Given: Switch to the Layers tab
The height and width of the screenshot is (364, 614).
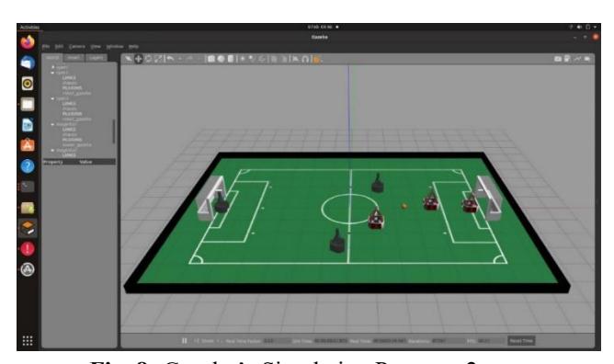Looking at the screenshot, I should [96, 58].
